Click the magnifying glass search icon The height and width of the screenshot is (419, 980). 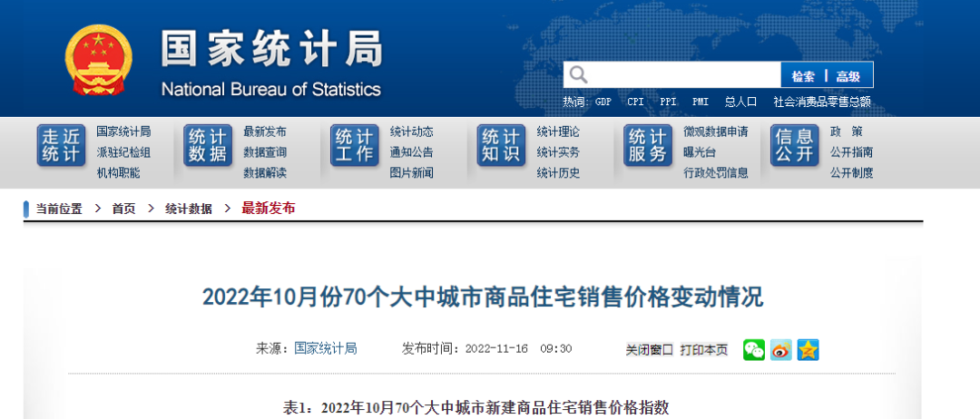coord(578,75)
